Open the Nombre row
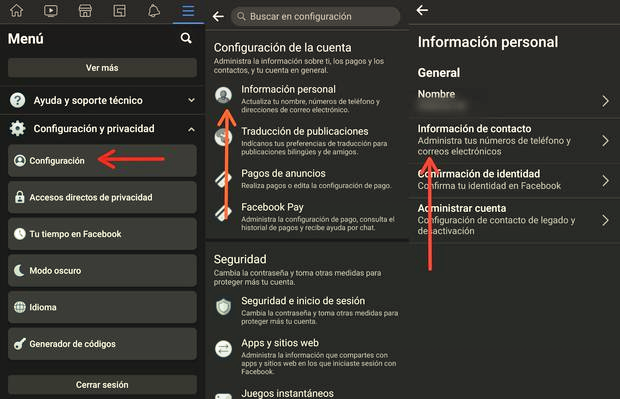620x399 pixels. [x=514, y=101]
